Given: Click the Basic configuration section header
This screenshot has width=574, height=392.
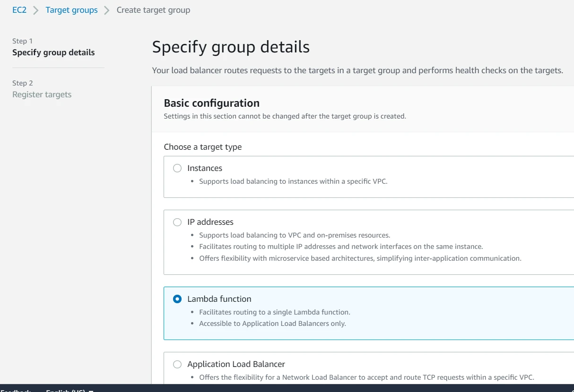Looking at the screenshot, I should [211, 103].
